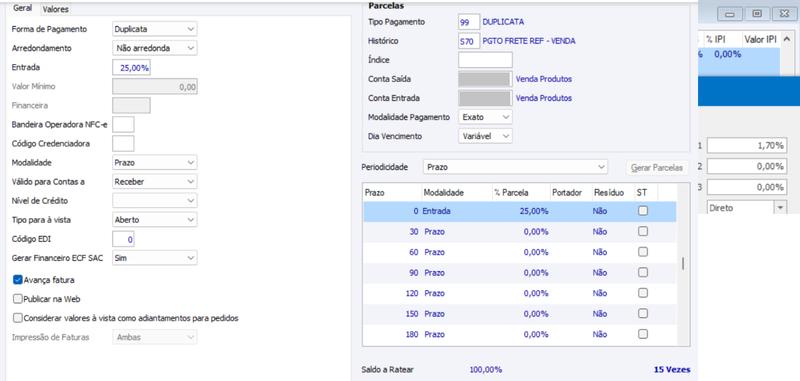Click the Gerar Parcelas button
Screen dimensions: 800x381
[x=657, y=167]
